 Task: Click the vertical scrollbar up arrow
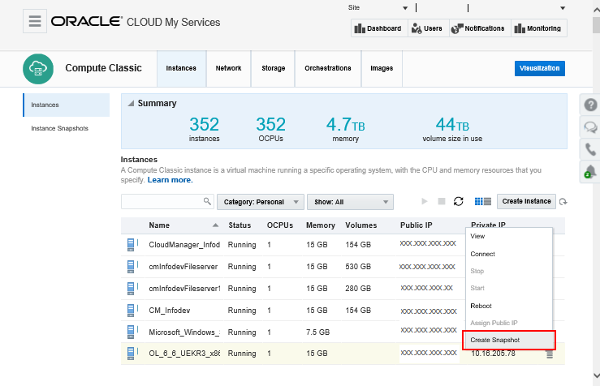596,10
